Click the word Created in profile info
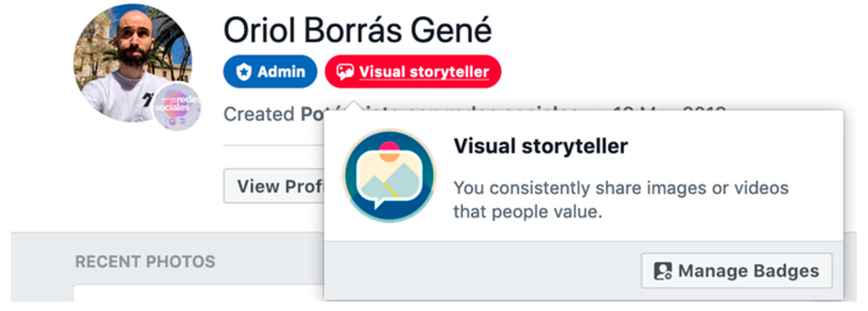 259,114
